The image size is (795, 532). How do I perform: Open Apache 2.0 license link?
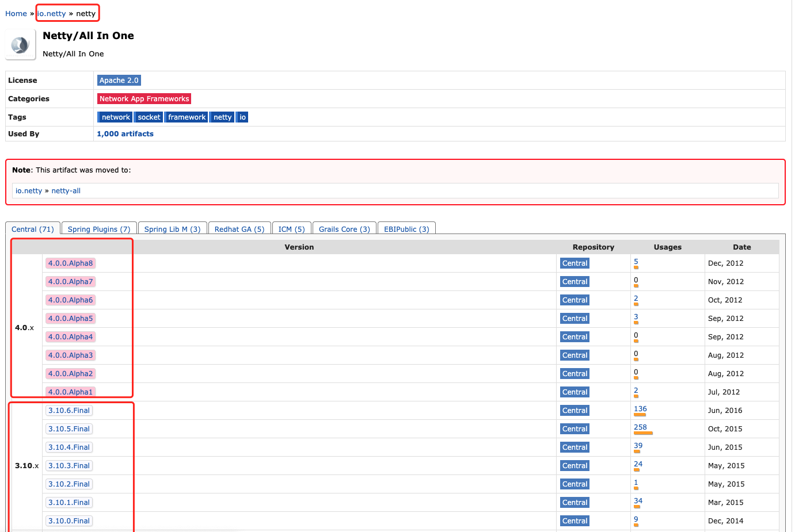coord(119,81)
